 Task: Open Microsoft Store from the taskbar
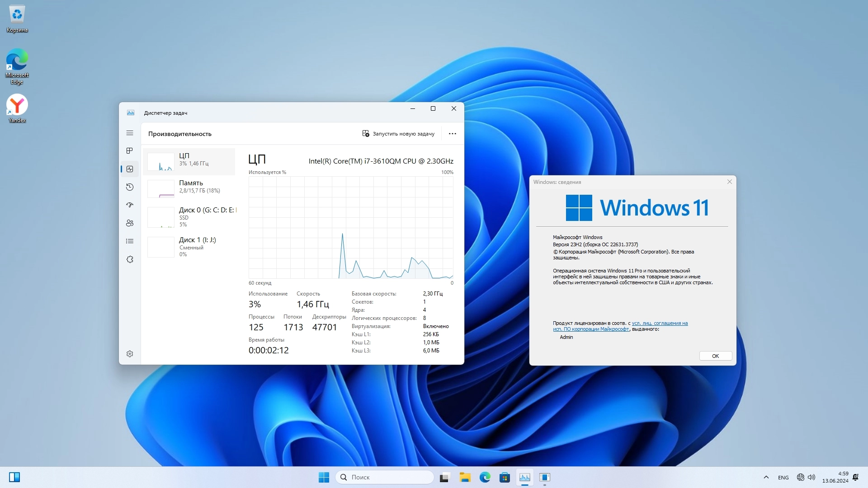[505, 477]
